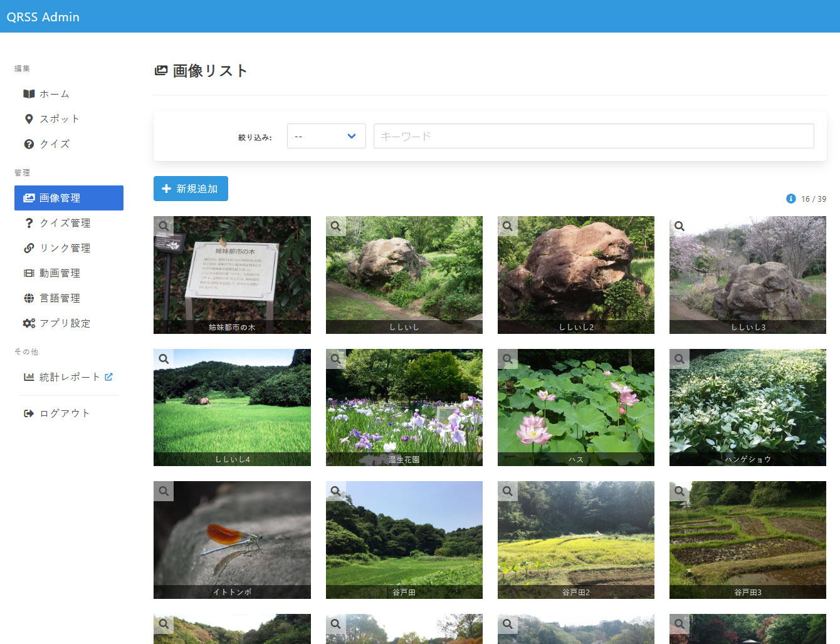The height and width of the screenshot is (644, 840).
Task: Open アプリ設定 settings page
Action: pos(65,323)
